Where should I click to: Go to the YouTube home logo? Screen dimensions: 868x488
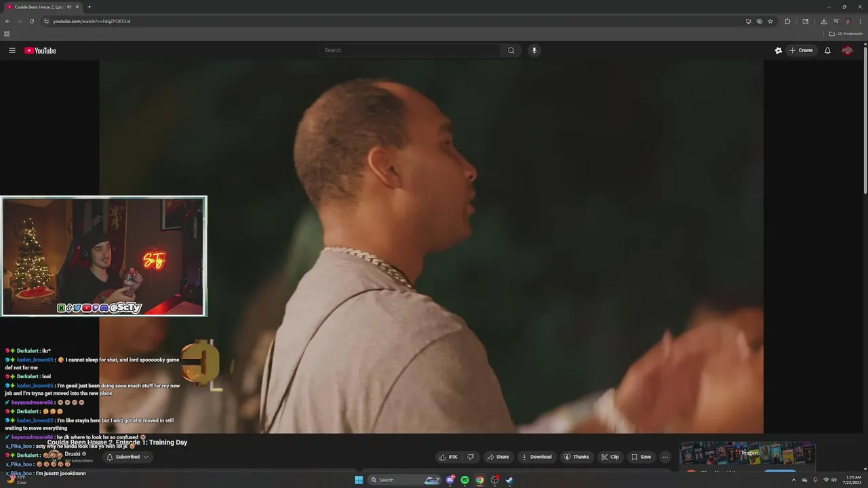click(40, 50)
